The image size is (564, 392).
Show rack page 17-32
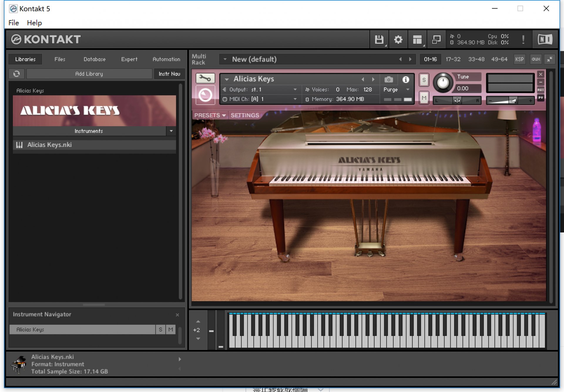453,59
